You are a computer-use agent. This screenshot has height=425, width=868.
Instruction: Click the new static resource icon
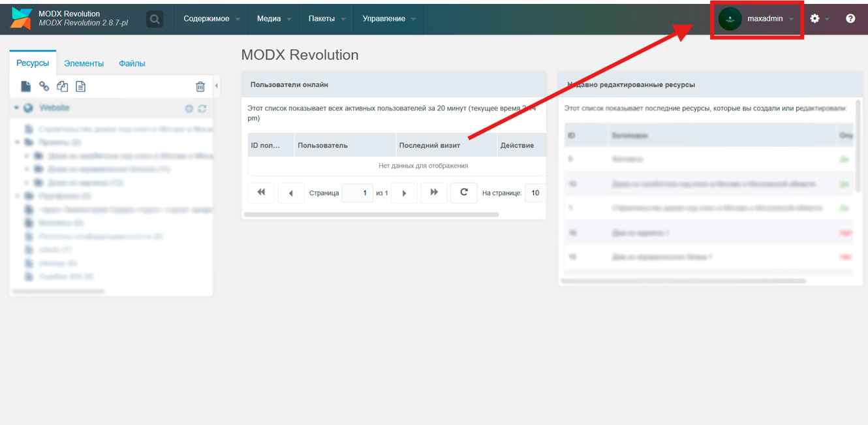(x=80, y=86)
